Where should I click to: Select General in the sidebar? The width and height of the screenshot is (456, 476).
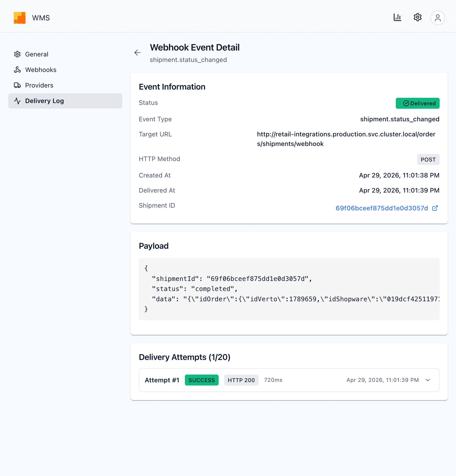point(65,54)
